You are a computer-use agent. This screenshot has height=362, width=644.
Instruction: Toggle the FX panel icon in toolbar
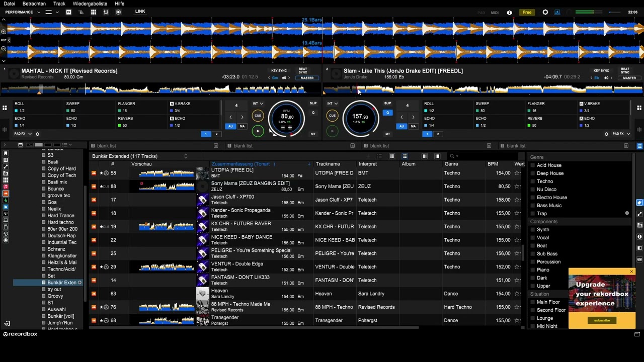[x=68, y=12]
